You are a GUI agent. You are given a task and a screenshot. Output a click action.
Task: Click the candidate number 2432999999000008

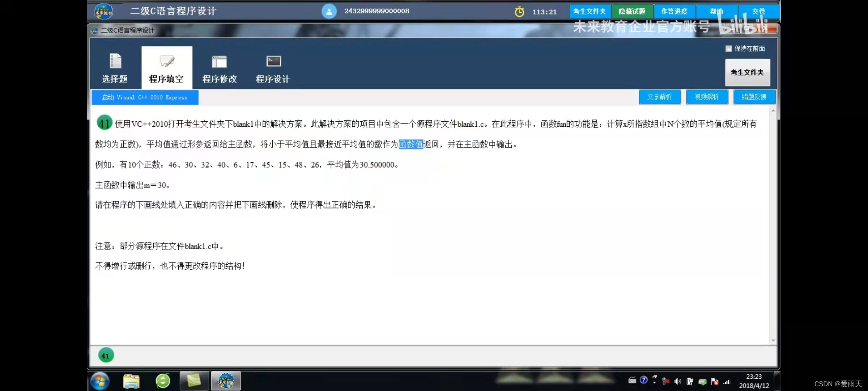[377, 11]
